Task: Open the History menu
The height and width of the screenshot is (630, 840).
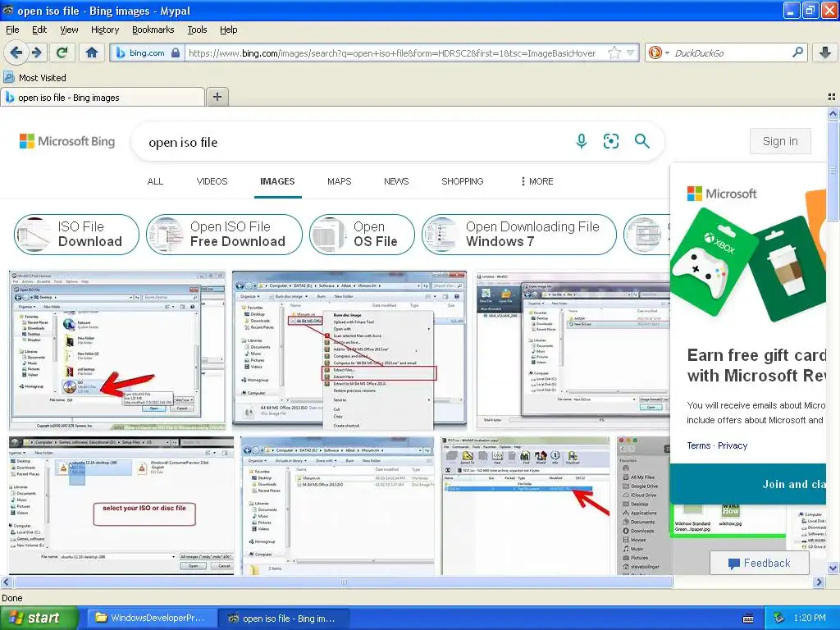Action: pyautogui.click(x=104, y=30)
